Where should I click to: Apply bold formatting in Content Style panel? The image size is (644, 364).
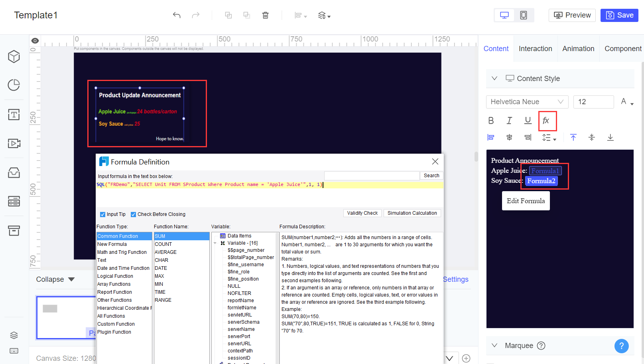491,120
